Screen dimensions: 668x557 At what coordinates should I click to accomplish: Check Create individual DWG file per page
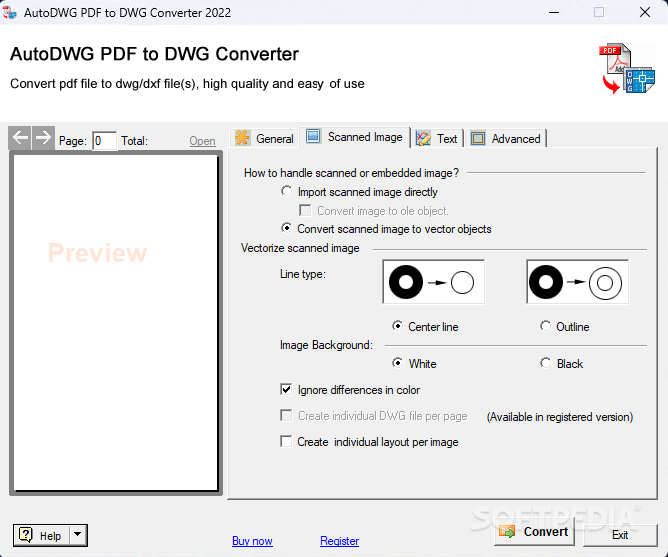pyautogui.click(x=286, y=416)
